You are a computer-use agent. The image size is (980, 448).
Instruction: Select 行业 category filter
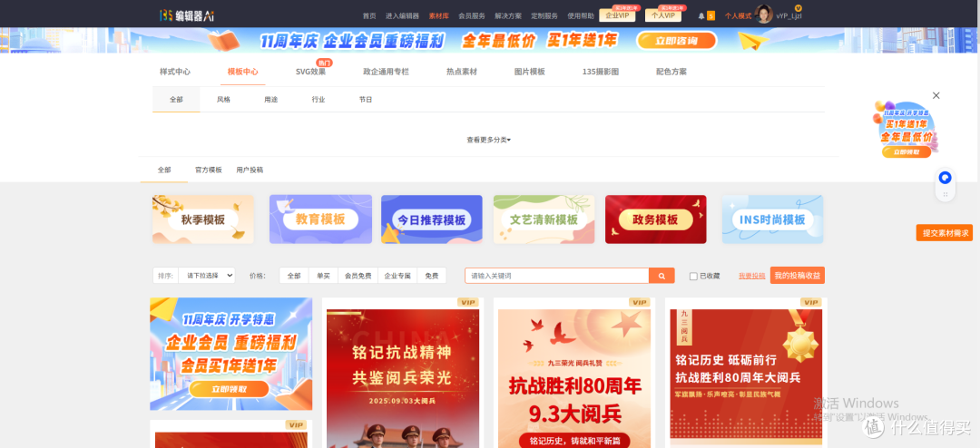[318, 100]
